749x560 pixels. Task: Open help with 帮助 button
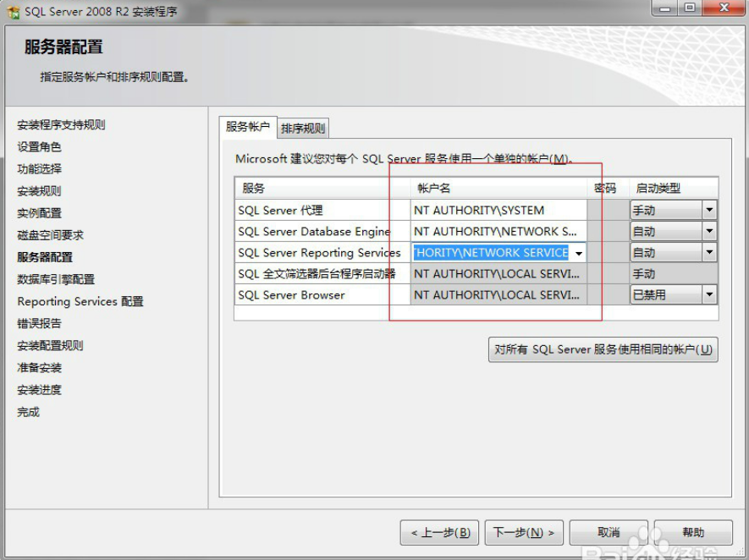(x=692, y=532)
